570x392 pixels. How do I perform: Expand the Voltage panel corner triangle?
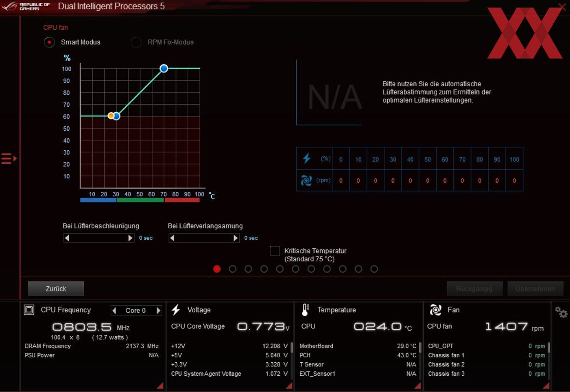pyautogui.click(x=289, y=385)
